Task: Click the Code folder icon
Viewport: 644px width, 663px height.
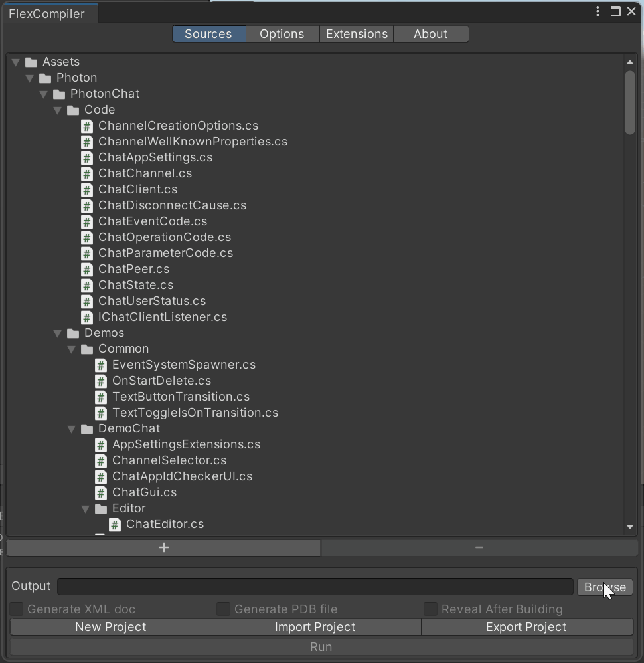Action: (73, 110)
